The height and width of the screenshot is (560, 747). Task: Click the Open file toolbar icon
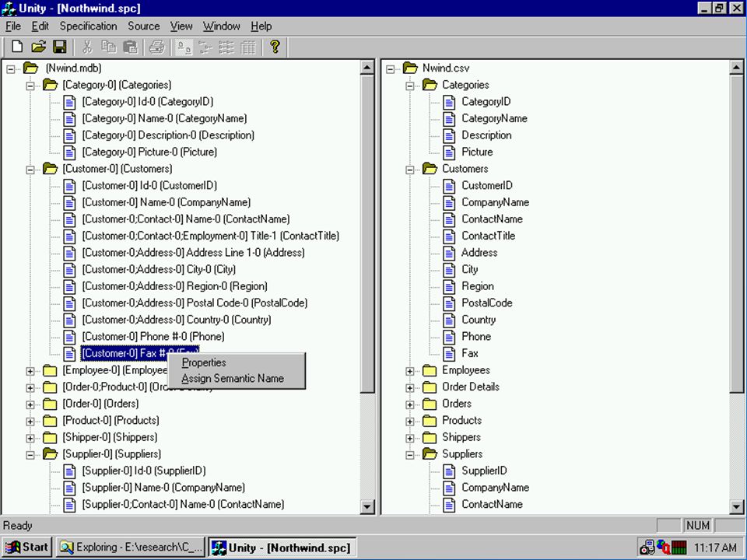point(39,47)
